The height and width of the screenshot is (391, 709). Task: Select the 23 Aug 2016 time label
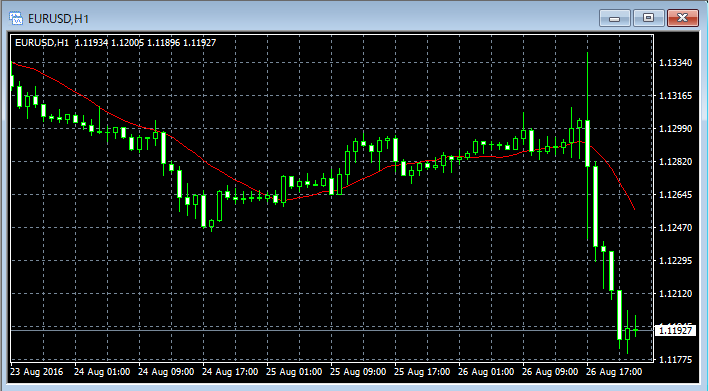37,372
